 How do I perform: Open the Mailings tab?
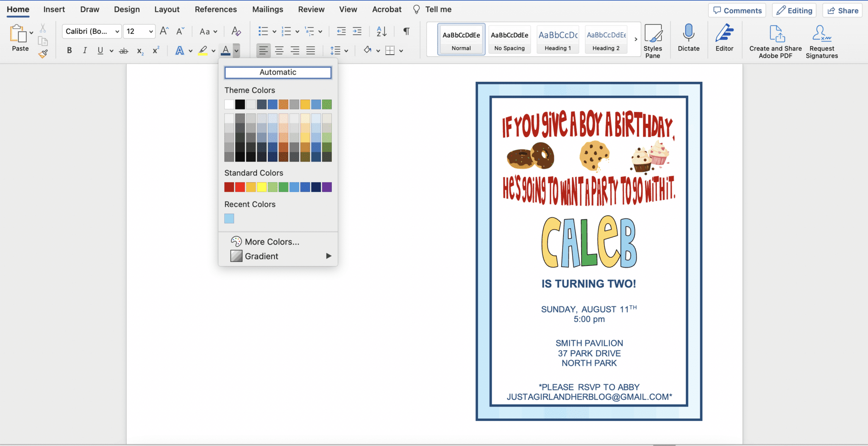[267, 9]
